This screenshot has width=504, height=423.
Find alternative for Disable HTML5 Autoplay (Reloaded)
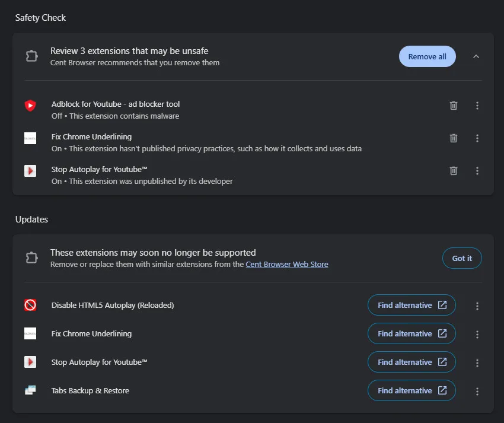412,305
